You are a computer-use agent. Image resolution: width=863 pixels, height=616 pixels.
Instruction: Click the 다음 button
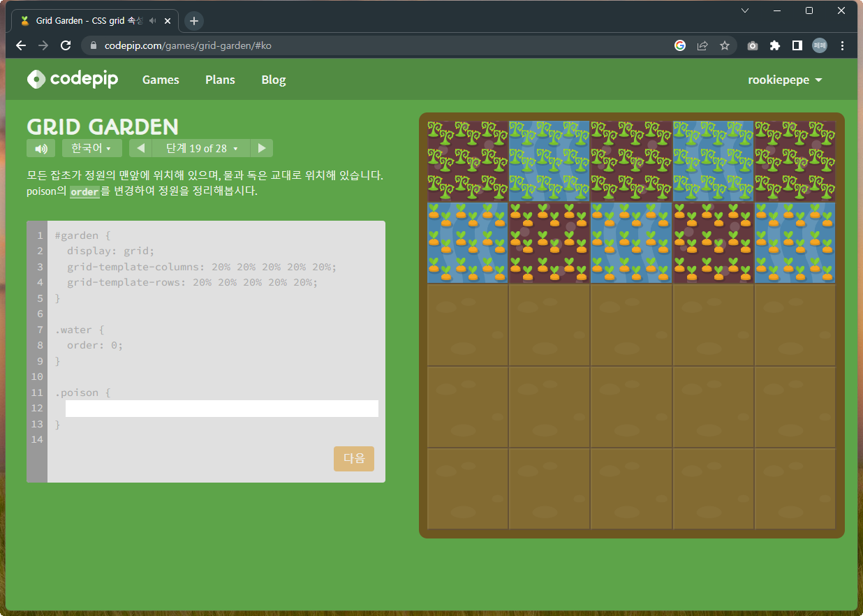click(x=354, y=459)
